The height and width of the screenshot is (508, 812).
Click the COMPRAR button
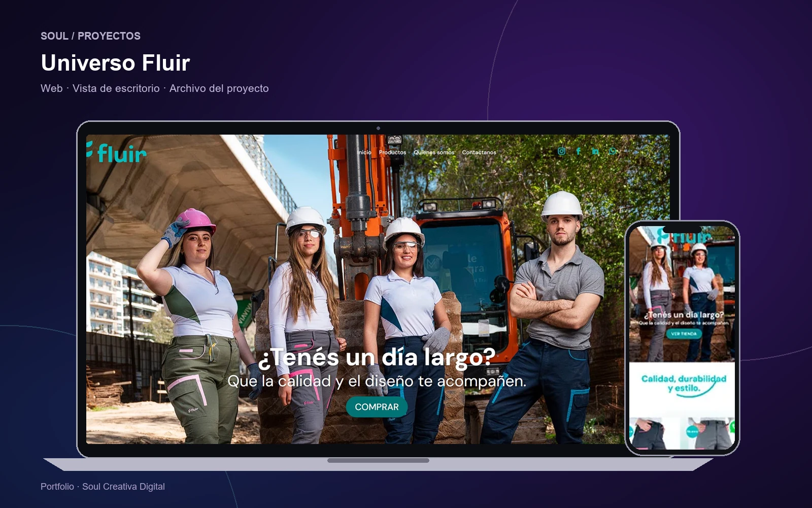377,407
